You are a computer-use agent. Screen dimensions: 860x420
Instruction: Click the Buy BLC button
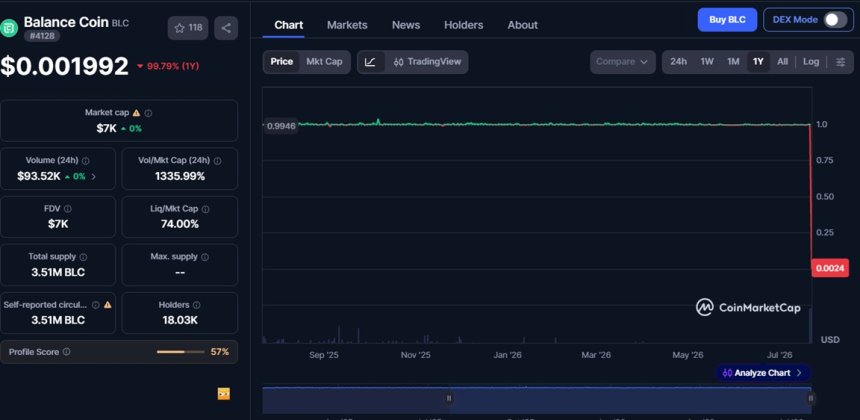727,20
